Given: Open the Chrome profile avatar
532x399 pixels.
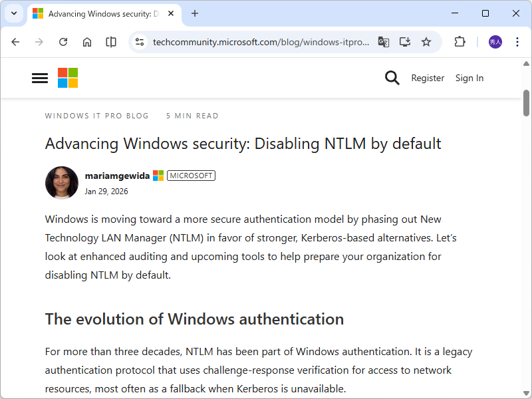Looking at the screenshot, I should pyautogui.click(x=495, y=42).
